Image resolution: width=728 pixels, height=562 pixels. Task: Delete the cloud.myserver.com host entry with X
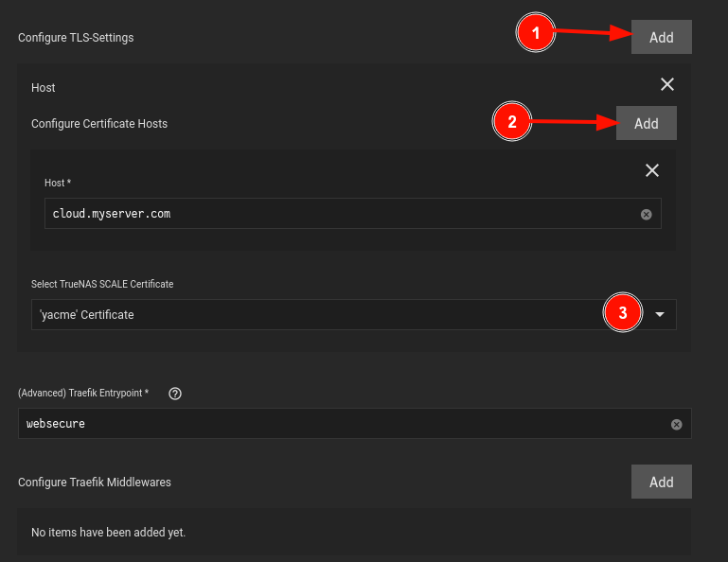tap(652, 170)
